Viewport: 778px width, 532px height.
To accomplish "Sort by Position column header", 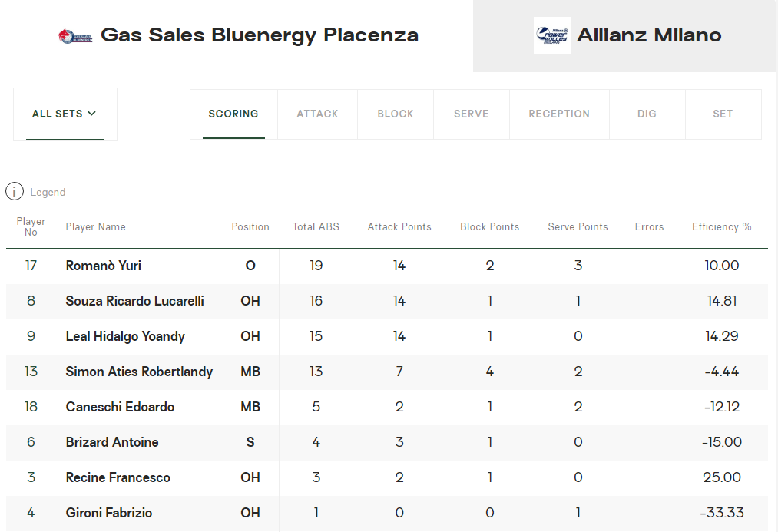I will pyautogui.click(x=250, y=226).
